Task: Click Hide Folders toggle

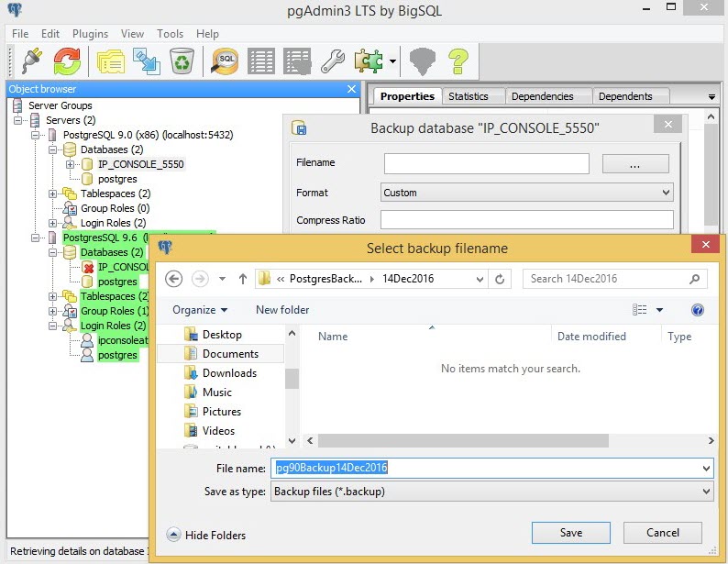Action: 206,536
